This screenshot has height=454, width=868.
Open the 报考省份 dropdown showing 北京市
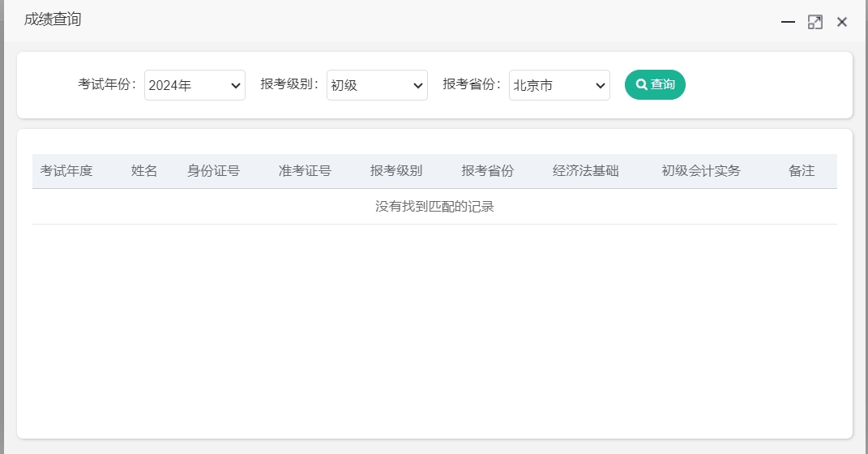pyautogui.click(x=559, y=85)
